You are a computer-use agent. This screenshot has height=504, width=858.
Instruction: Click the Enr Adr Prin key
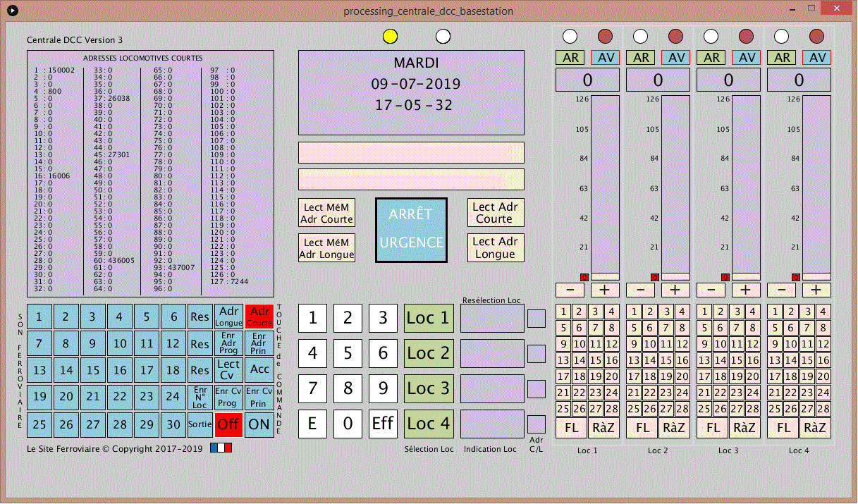click(x=259, y=343)
